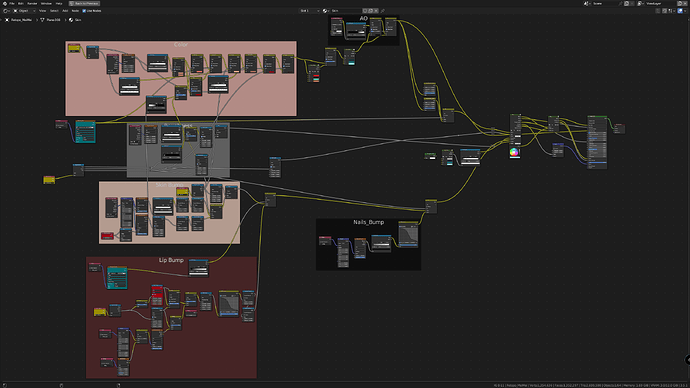Toggle the node overlays icon
The width and height of the screenshot is (690, 388).
coord(680,11)
